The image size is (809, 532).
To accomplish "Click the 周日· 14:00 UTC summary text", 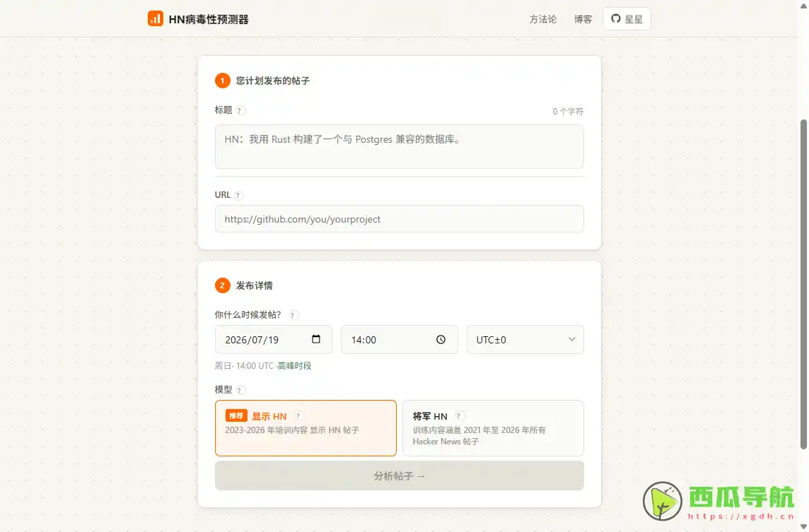I will click(x=244, y=365).
